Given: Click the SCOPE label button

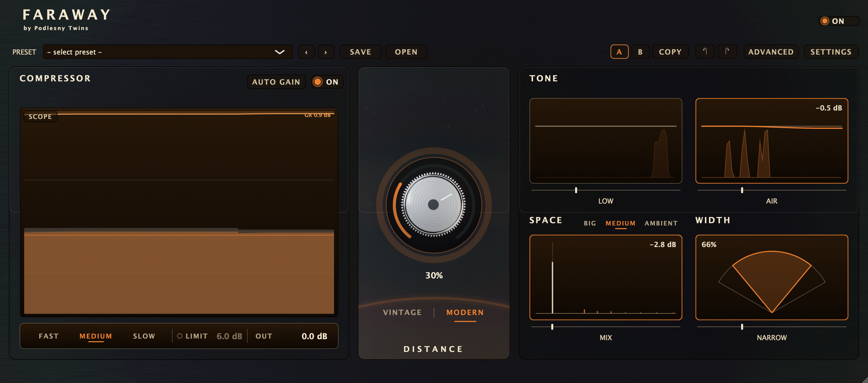Looking at the screenshot, I should [x=41, y=117].
